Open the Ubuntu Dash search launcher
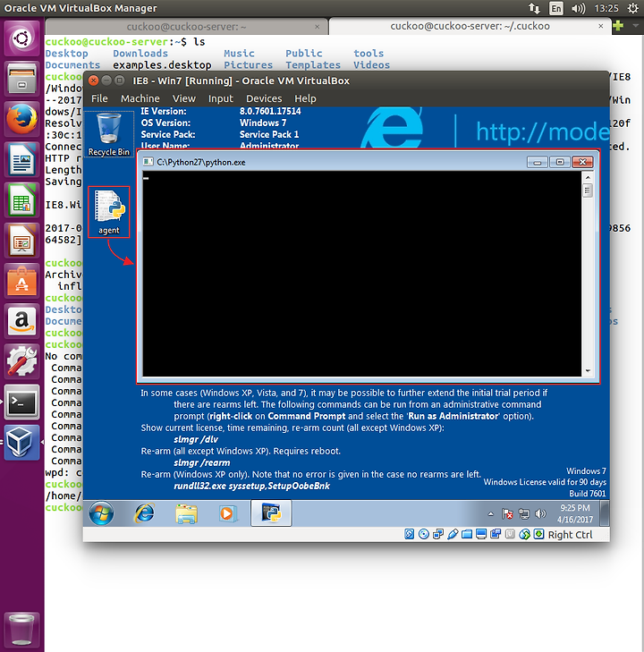The width and height of the screenshot is (644, 652). [x=21, y=38]
